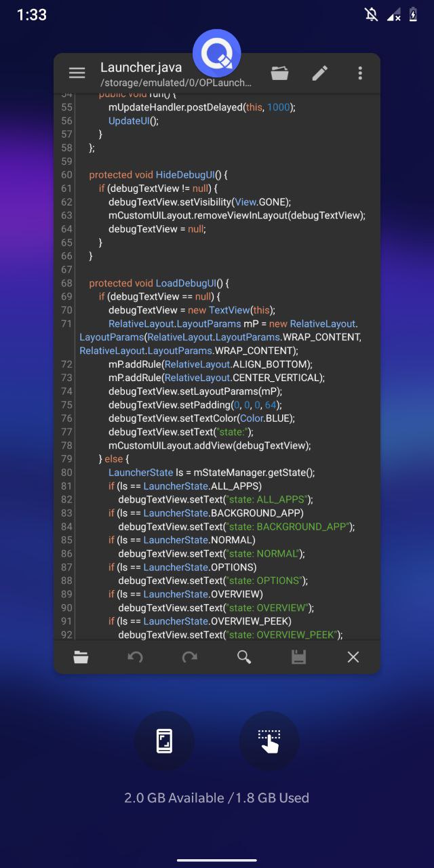Tap 'debugTextView = new TextView(this);' line
The height and width of the screenshot is (868, 434).
192,310
